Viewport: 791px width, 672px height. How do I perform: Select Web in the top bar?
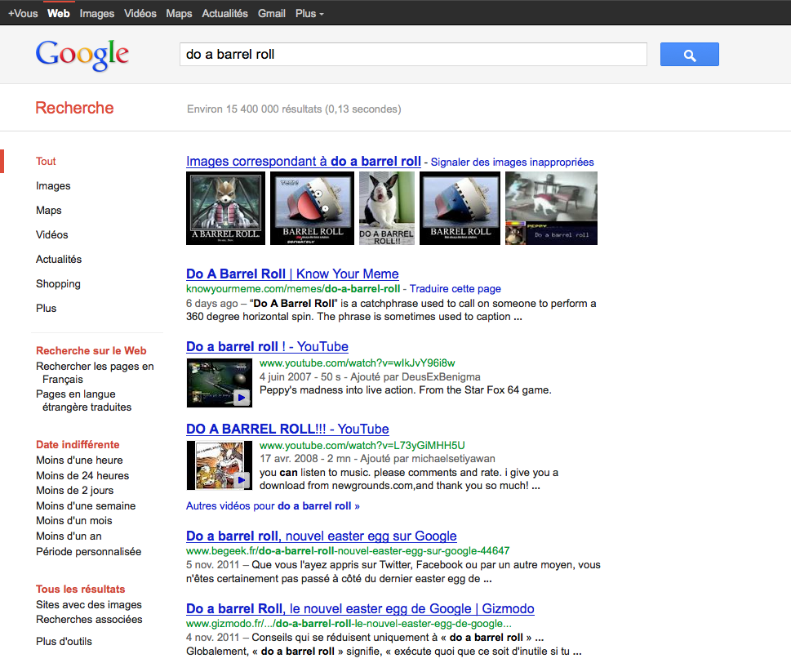[x=59, y=14]
